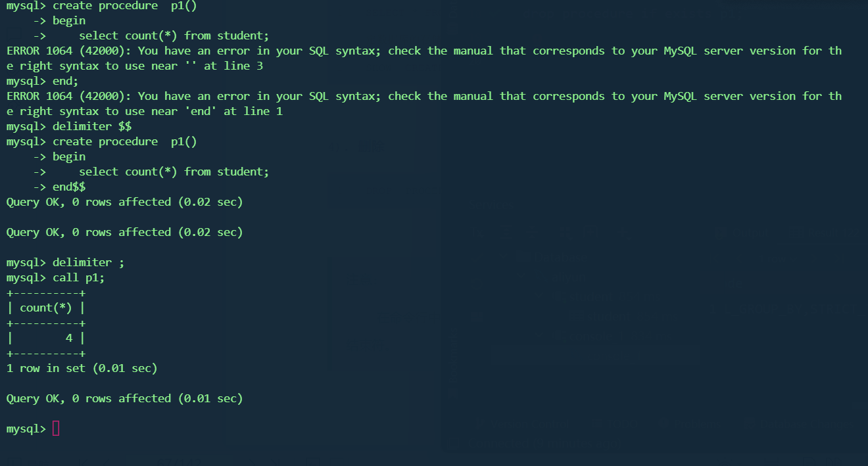The image size is (868, 466).
Task: Click the count(*) header in result table
Action: point(45,308)
